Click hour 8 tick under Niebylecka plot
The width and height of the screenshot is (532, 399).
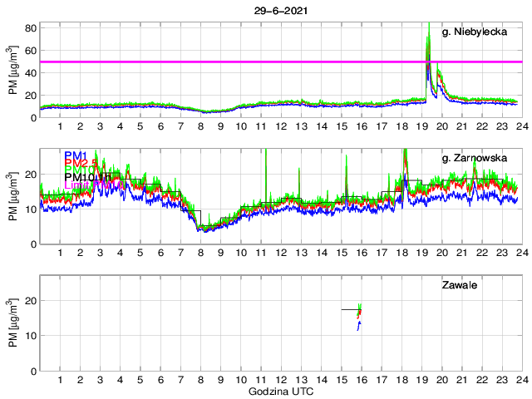tap(201, 126)
